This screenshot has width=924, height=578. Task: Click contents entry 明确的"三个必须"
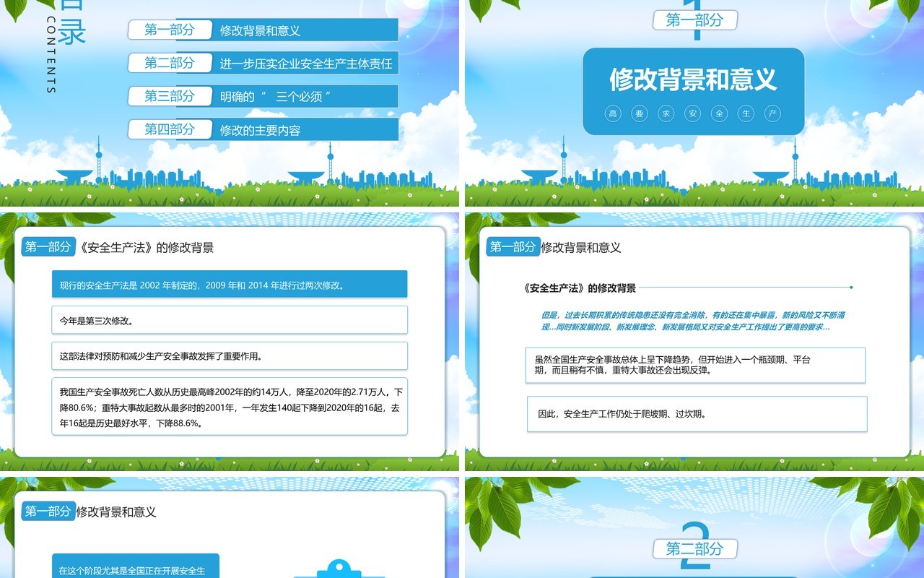click(275, 97)
